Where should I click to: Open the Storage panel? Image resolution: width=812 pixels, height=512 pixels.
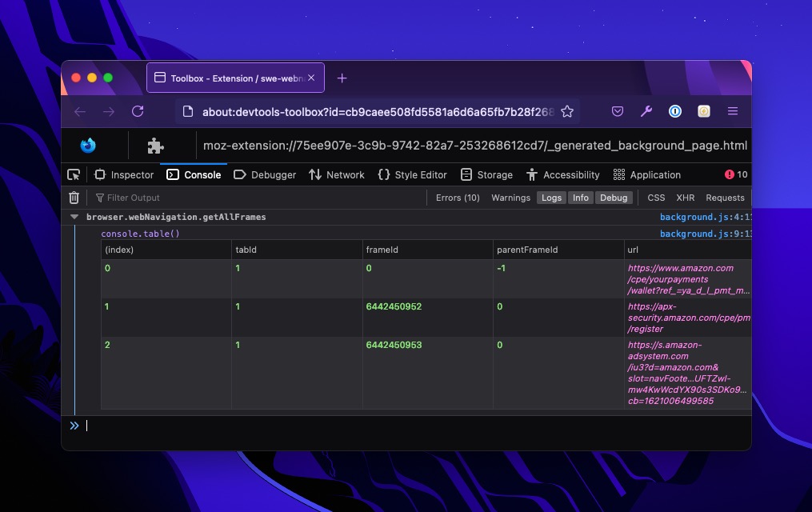point(486,175)
